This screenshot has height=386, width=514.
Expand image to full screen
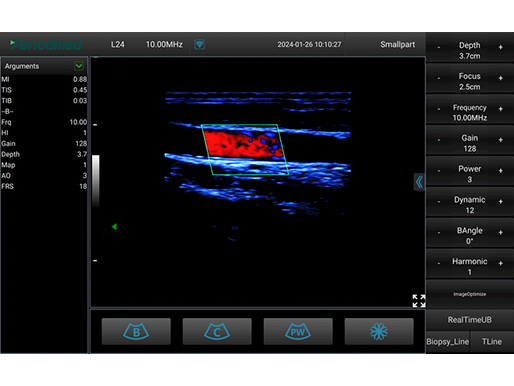[419, 301]
